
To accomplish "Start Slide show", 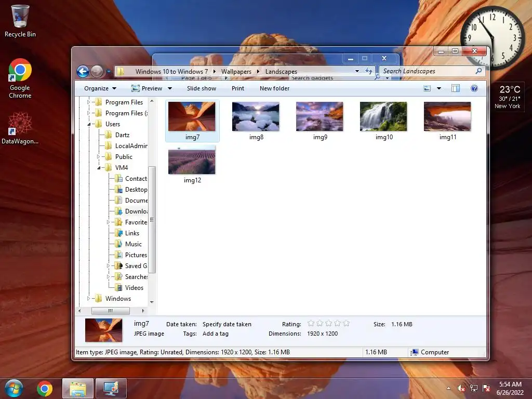I will click(x=201, y=88).
